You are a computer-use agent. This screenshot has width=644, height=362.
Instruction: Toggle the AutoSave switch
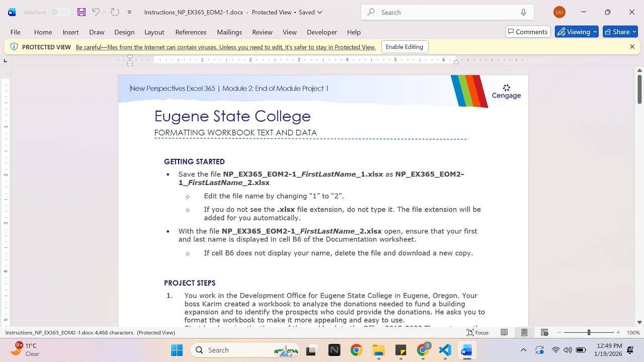(60, 12)
